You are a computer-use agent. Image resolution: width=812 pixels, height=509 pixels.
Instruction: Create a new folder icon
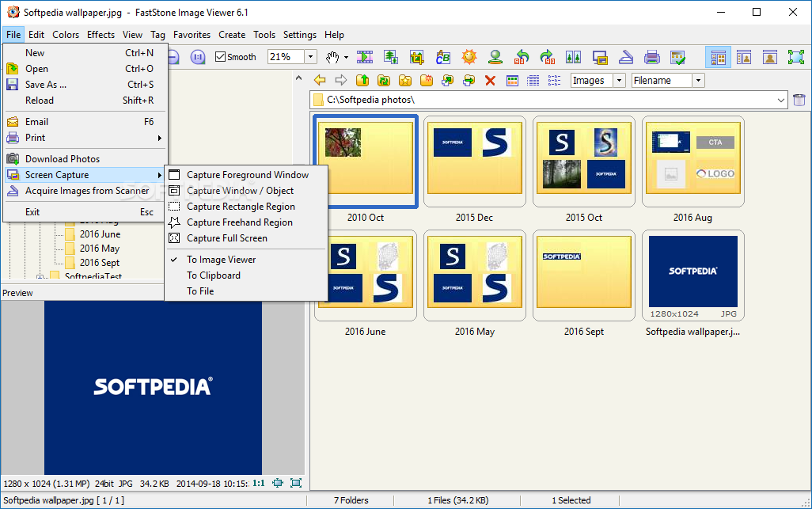pyautogui.click(x=427, y=80)
